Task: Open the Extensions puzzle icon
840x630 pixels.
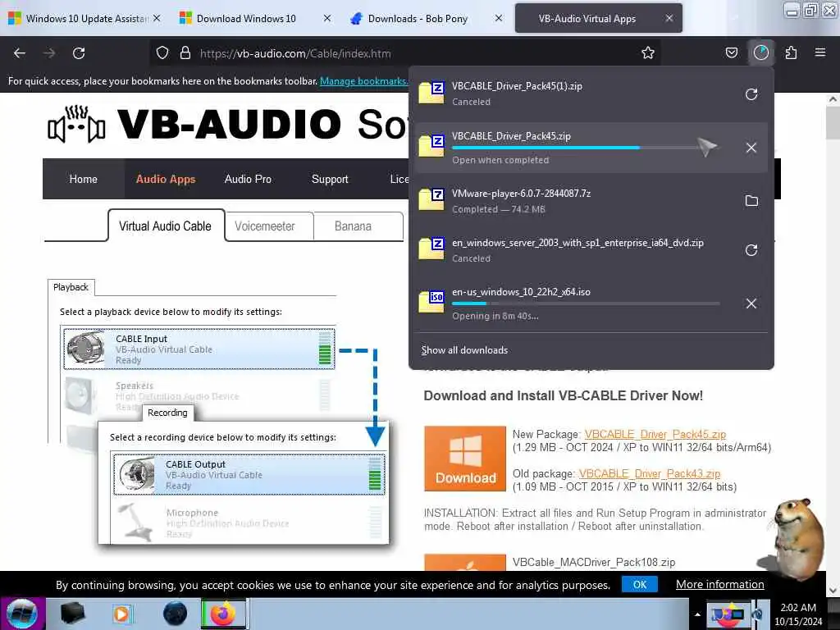Action: 791,53
